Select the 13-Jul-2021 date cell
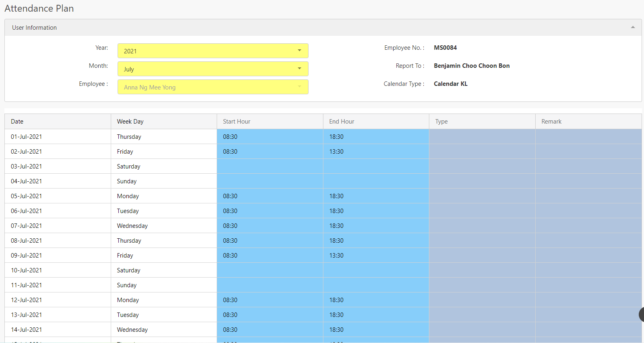 [58, 315]
